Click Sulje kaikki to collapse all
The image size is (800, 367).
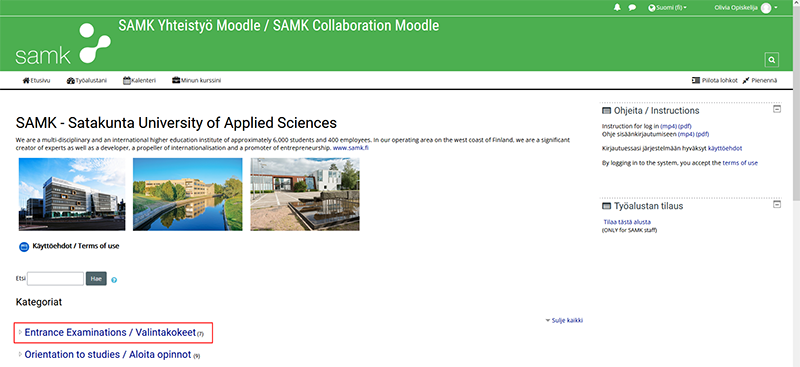click(x=564, y=321)
